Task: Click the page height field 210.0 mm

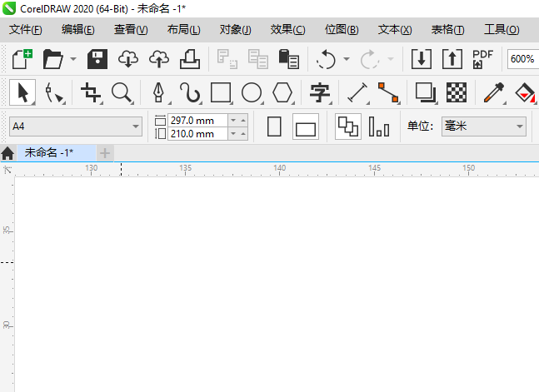Action: click(x=198, y=134)
